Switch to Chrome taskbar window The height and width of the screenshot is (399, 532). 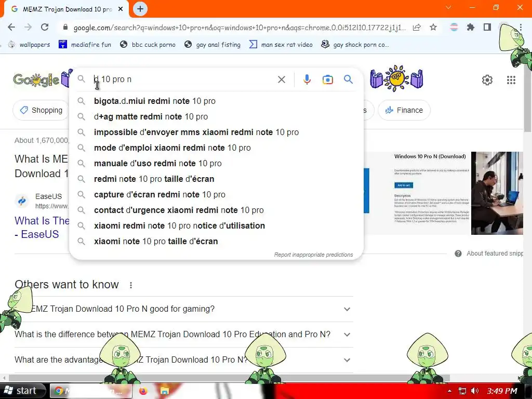pyautogui.click(x=91, y=391)
